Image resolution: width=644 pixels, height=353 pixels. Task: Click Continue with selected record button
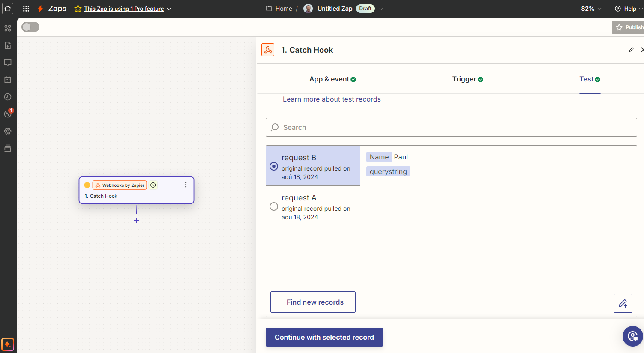[x=324, y=337]
